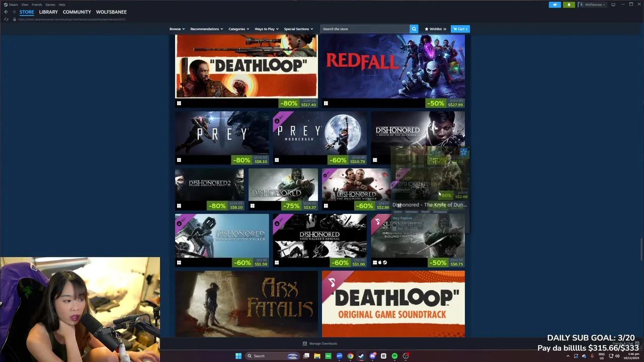Viewport: 644px width, 362px height.
Task: Click the Windows taskbar Search box
Action: 272,356
